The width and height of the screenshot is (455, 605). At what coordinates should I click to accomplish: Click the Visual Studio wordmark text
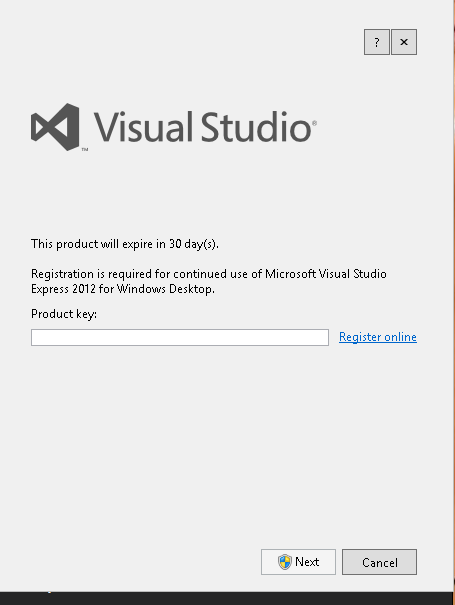point(203,127)
